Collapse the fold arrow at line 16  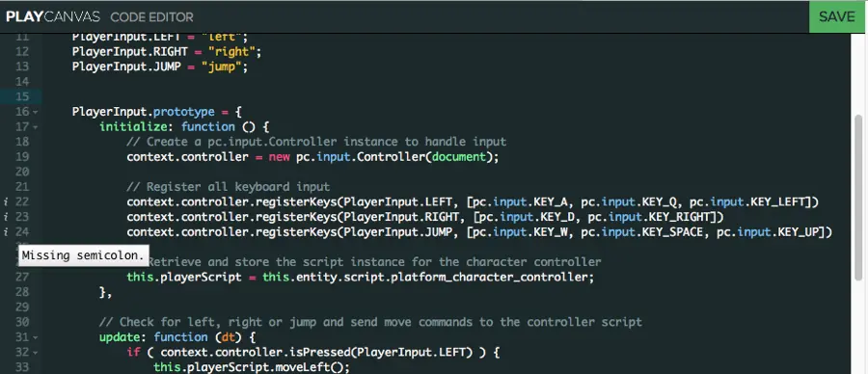(x=36, y=113)
